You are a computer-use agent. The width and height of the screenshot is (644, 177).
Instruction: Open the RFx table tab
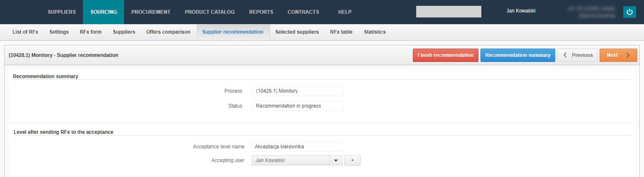(x=341, y=32)
